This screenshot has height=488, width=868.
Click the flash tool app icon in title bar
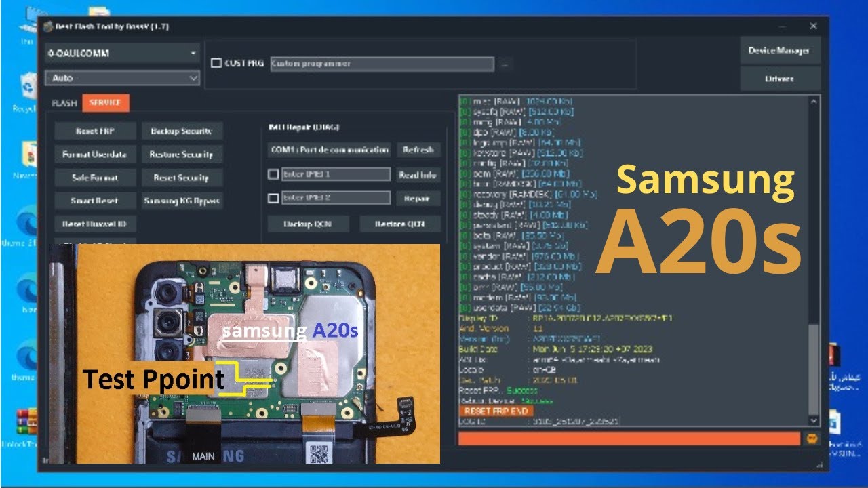coord(48,26)
